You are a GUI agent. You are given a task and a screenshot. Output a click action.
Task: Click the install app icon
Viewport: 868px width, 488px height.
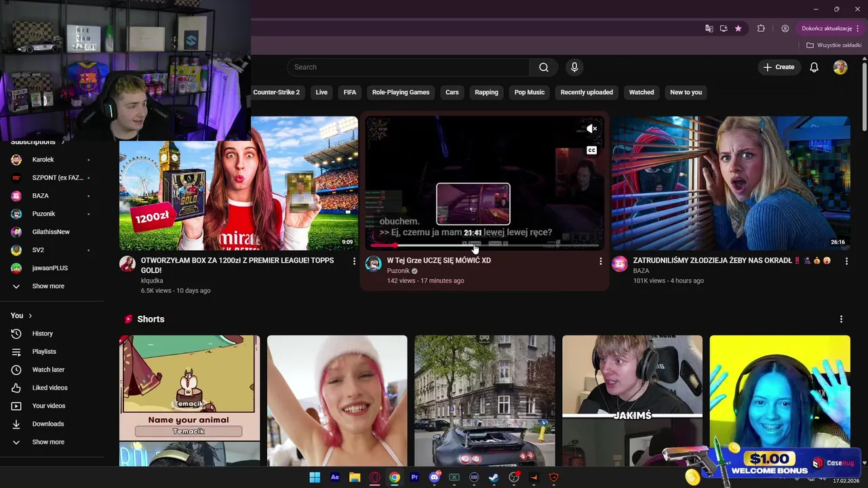pyautogui.click(x=724, y=28)
